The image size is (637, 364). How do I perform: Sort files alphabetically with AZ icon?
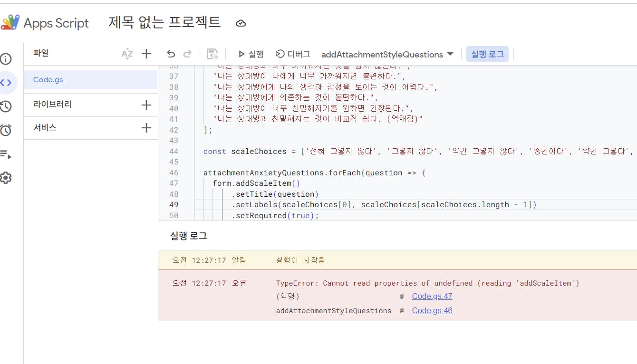(x=127, y=54)
